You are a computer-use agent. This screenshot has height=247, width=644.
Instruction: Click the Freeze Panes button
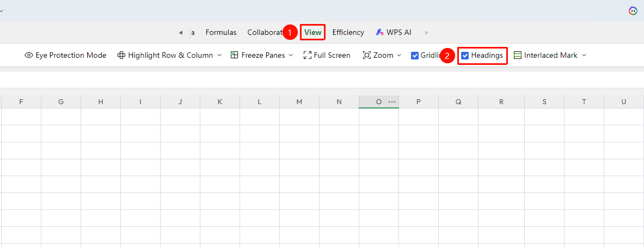click(x=257, y=55)
